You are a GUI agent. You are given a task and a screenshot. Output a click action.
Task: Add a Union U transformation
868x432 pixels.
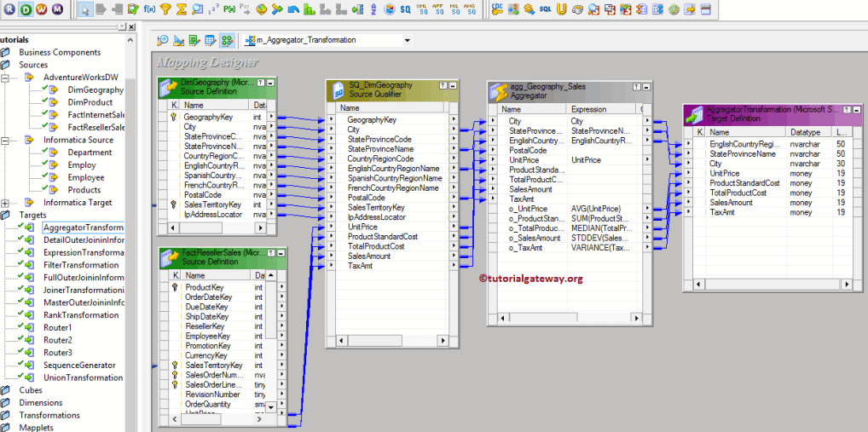pos(561,9)
